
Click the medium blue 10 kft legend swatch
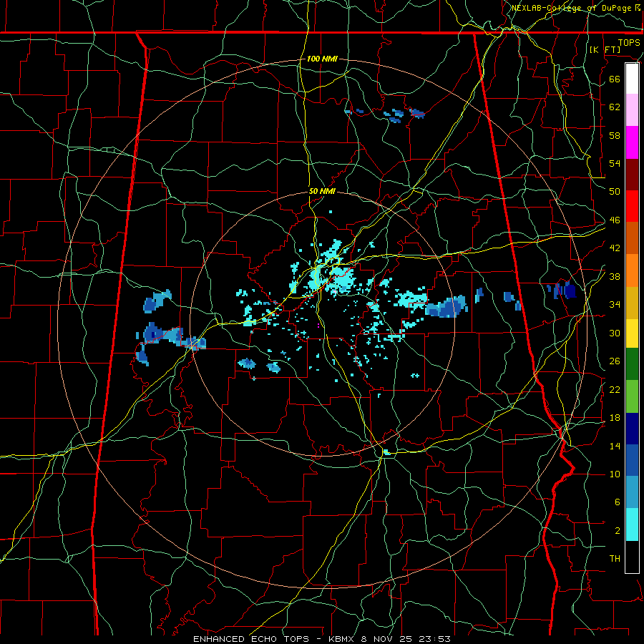(632, 460)
